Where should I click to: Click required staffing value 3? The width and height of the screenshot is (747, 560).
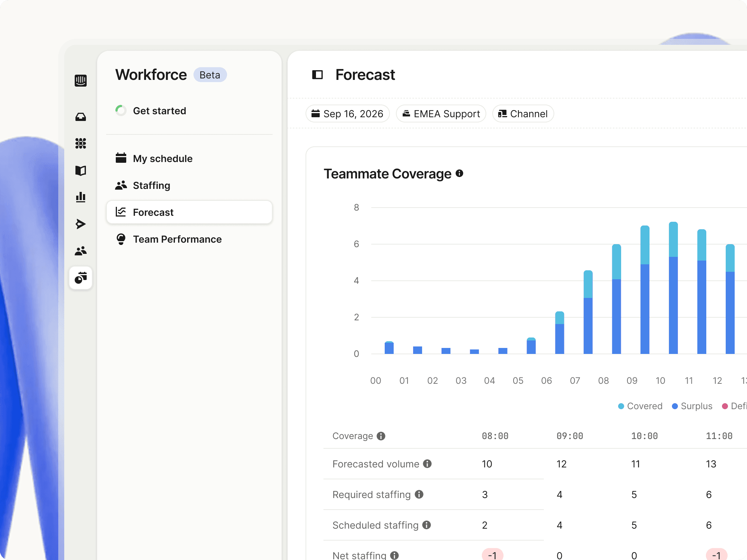(x=485, y=495)
